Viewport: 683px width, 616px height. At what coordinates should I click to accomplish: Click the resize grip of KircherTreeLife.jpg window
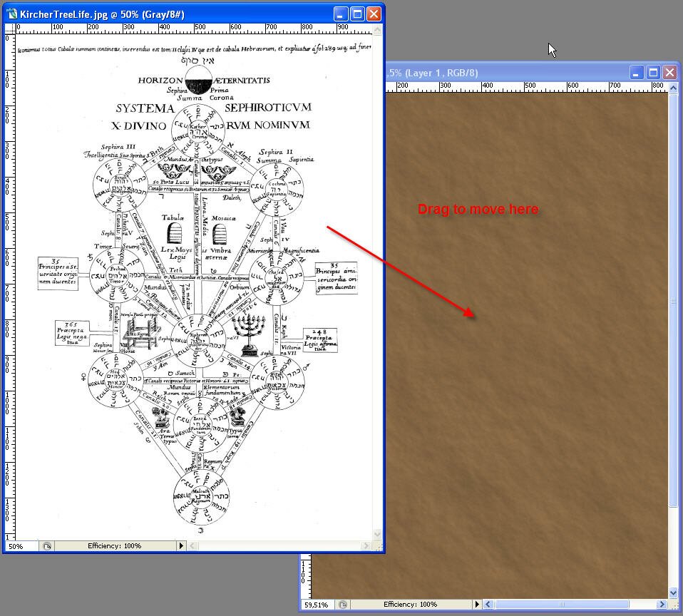(378, 546)
